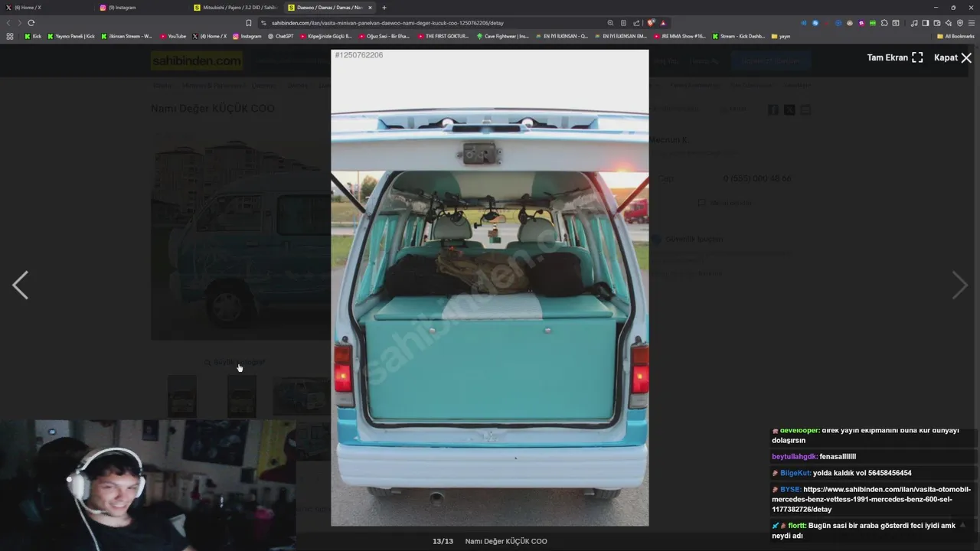This screenshot has height=551, width=980.
Task: Open reader mode icon in address bar
Action: pyautogui.click(x=623, y=23)
